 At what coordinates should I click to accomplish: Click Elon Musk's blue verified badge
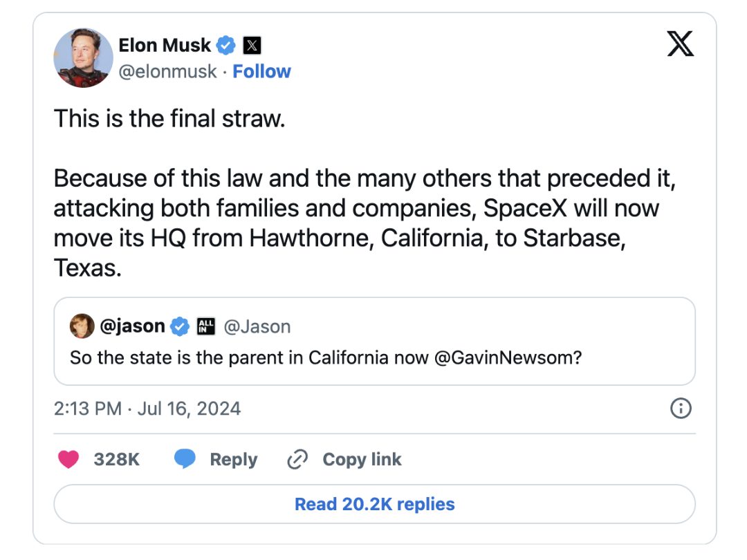pyautogui.click(x=225, y=46)
